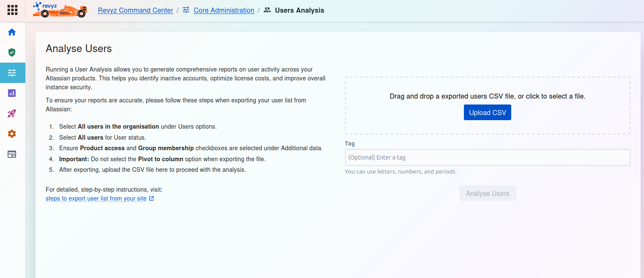The image size is (644, 278).
Task: Select the highlighted sliders icon in sidebar
Action: point(12,73)
